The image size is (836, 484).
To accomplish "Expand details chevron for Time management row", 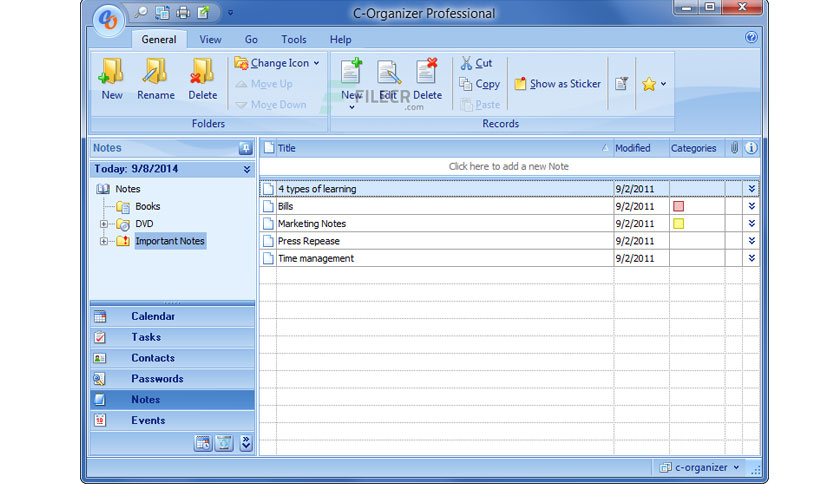I will click(751, 259).
